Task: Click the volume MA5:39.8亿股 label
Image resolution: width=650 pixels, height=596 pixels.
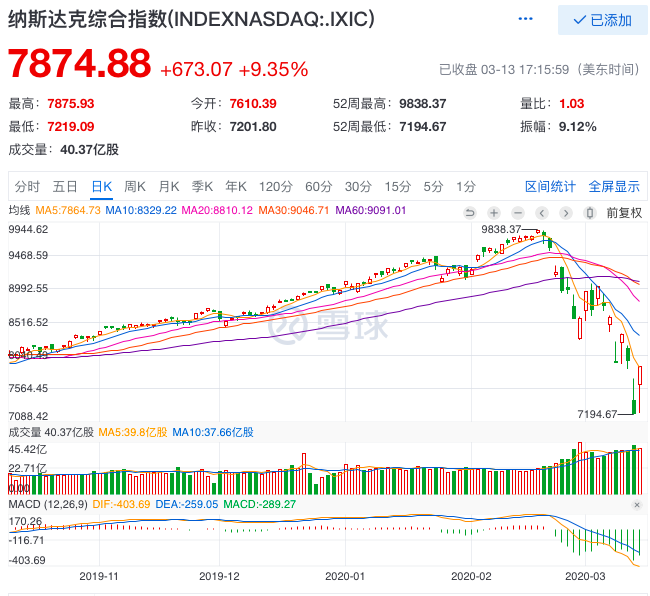Action: (133, 432)
